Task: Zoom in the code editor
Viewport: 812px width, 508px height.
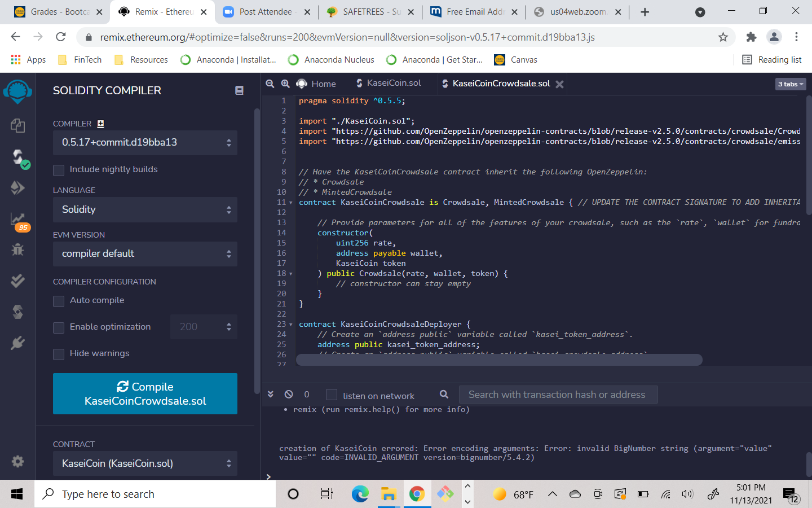Action: (286, 84)
